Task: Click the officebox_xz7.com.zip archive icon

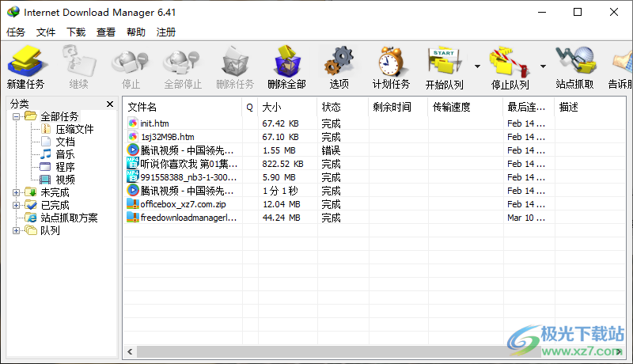Action: tap(133, 204)
